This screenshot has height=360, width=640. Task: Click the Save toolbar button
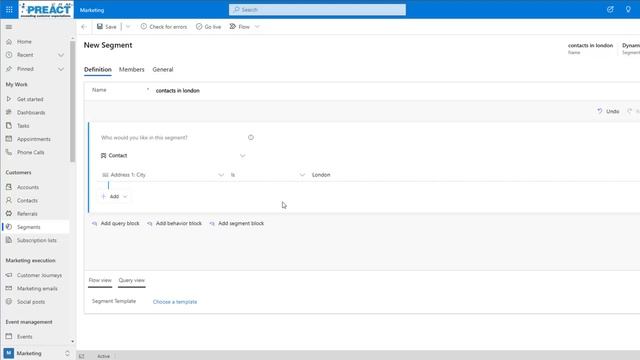point(107,27)
